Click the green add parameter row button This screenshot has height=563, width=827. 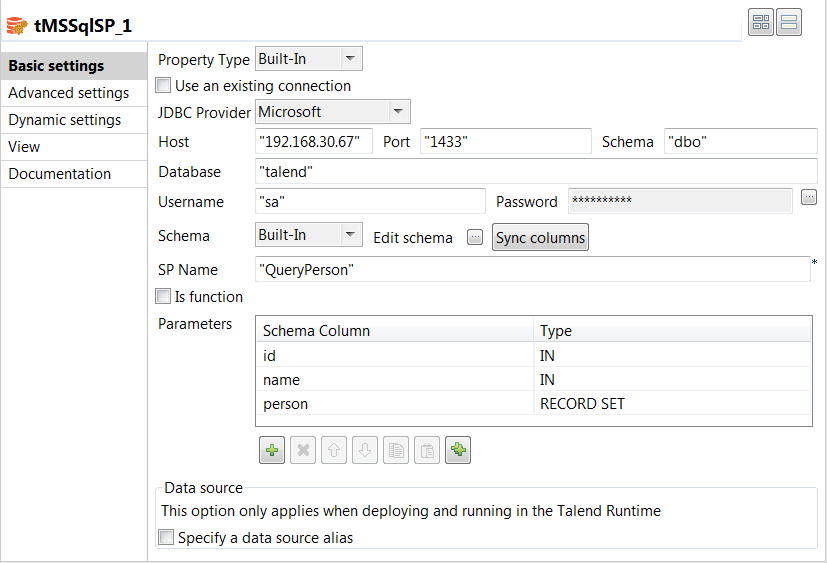[x=272, y=450]
